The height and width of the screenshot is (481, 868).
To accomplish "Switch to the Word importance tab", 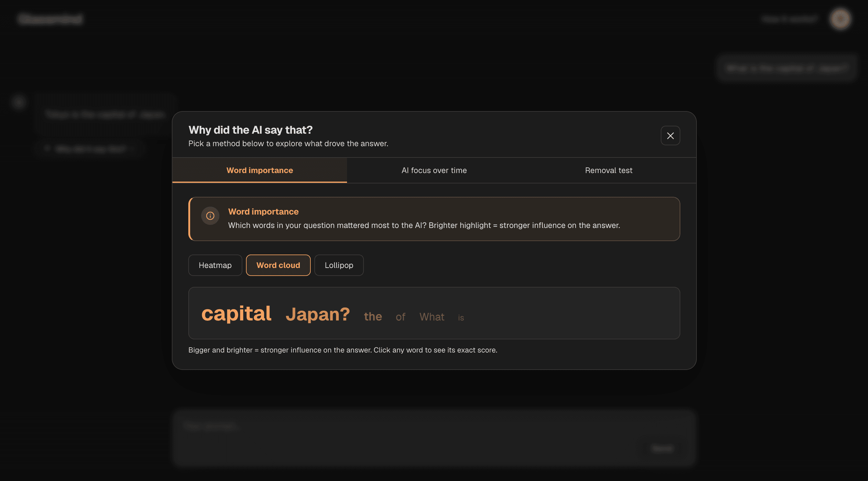I will [x=259, y=170].
